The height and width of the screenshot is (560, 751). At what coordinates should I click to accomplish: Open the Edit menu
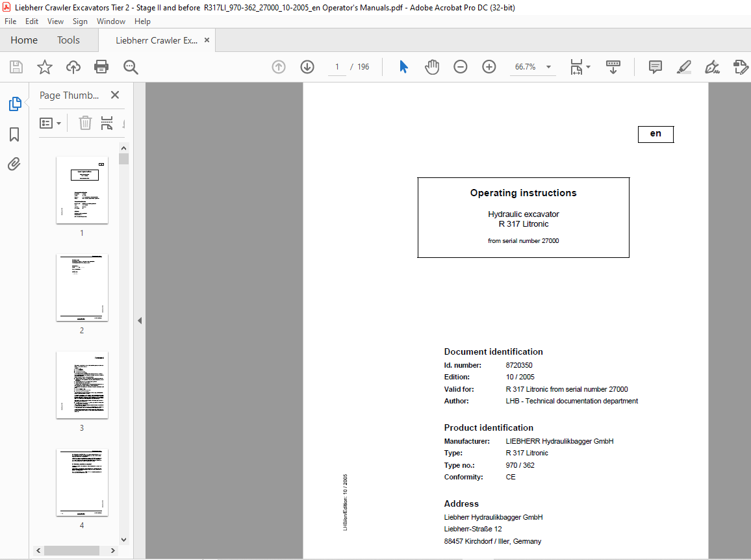(32, 21)
